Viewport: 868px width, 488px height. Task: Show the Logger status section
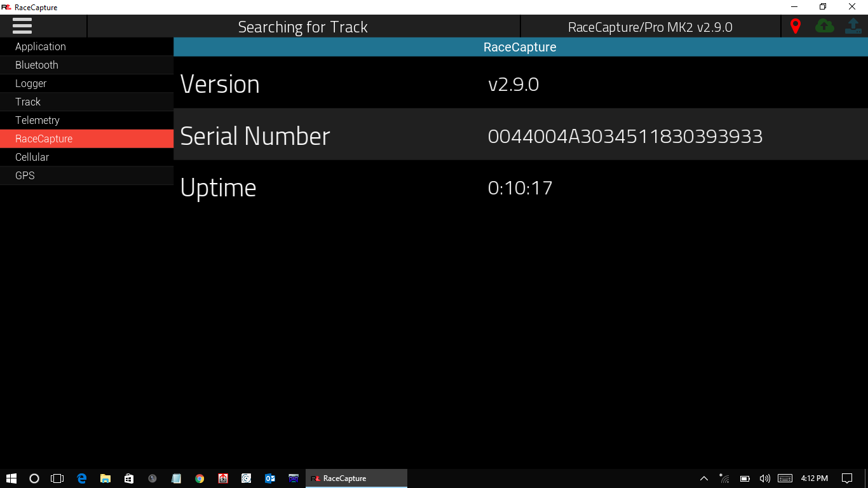[86, 83]
